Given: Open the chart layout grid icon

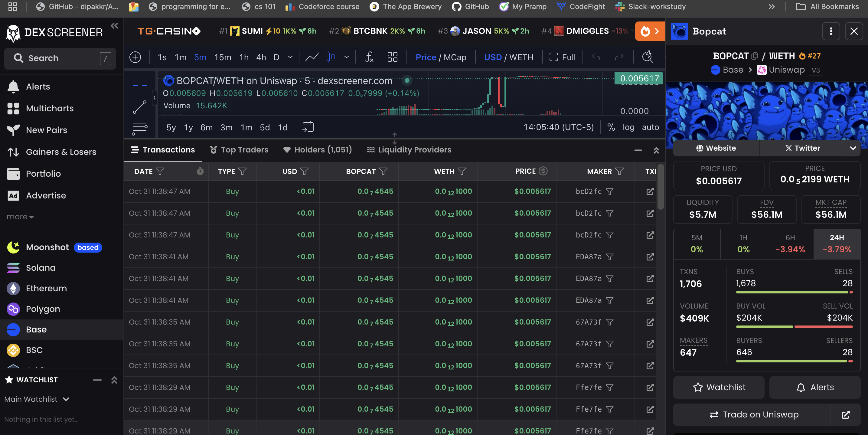Looking at the screenshot, I should pos(392,57).
